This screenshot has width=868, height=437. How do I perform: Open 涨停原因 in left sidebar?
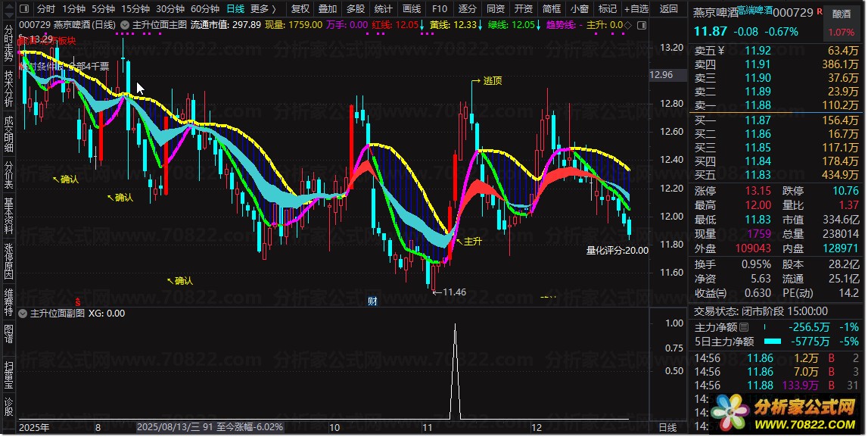click(9, 261)
